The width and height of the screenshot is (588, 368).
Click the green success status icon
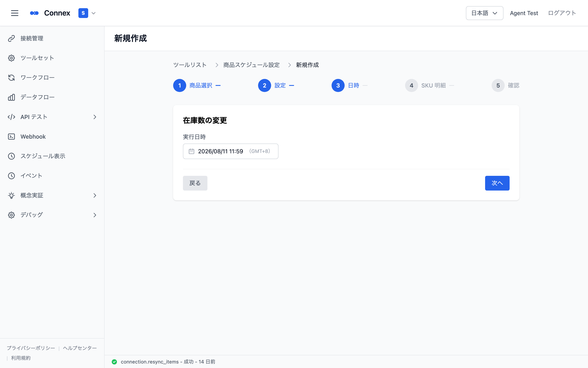[114, 362]
